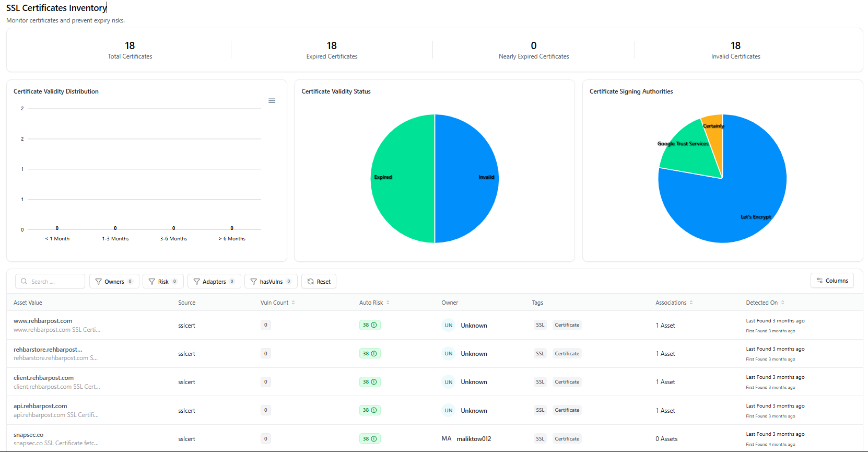The height and width of the screenshot is (452, 868).
Task: Click Expired Certificates stat card
Action: (x=332, y=50)
